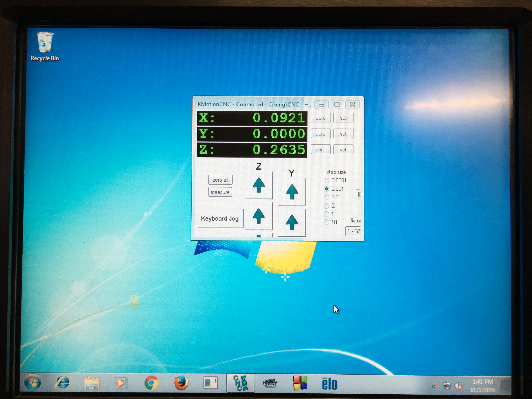The height and width of the screenshot is (399, 532).
Task: Click the lower Y column up arrow
Action: [292, 222]
